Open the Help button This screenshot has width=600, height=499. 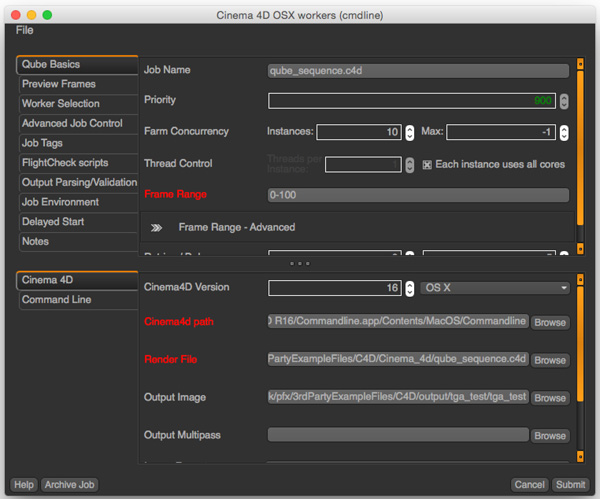[24, 485]
